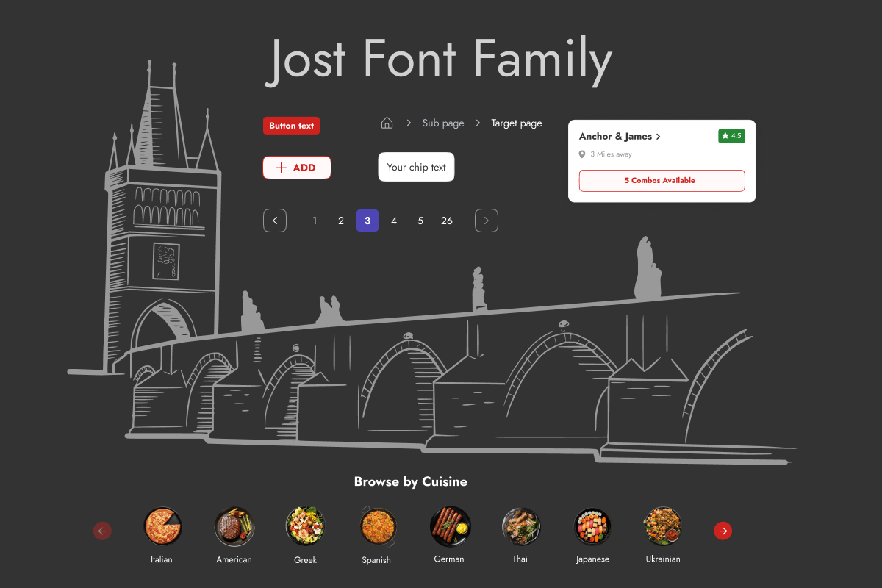Screen dimensions: 882x588
Task: Click the Jost Font Family title
Action: [438, 60]
